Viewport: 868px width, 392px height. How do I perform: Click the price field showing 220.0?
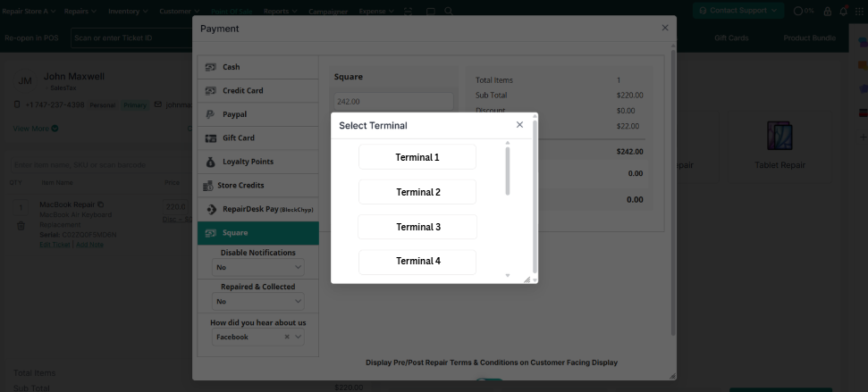(x=177, y=207)
